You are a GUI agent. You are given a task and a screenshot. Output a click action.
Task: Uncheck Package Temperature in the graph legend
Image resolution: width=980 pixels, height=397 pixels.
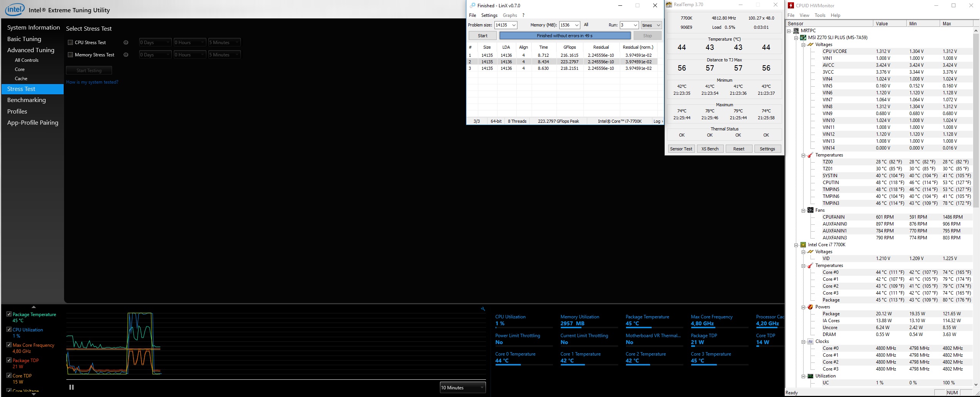click(x=9, y=314)
